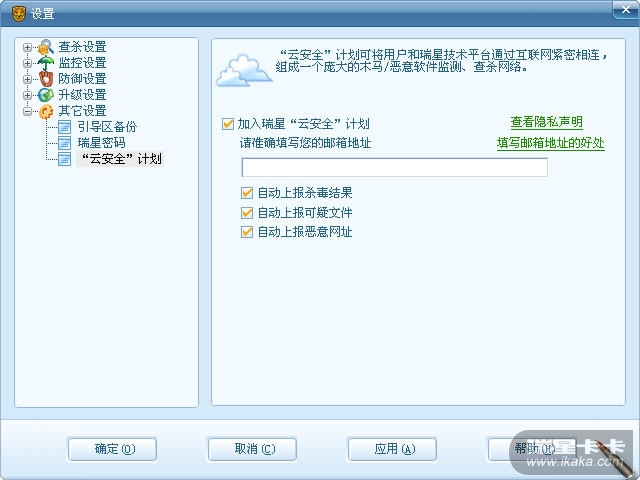Click the page icon next to 引导区备份

point(64,127)
